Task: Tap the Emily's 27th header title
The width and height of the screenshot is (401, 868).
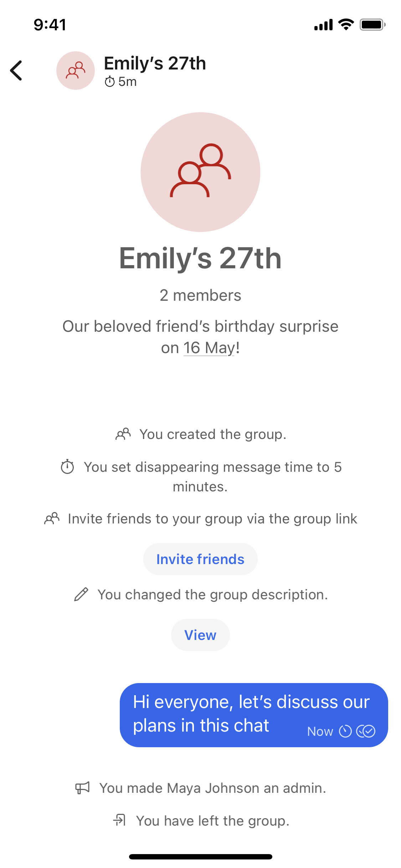Action: (x=155, y=63)
